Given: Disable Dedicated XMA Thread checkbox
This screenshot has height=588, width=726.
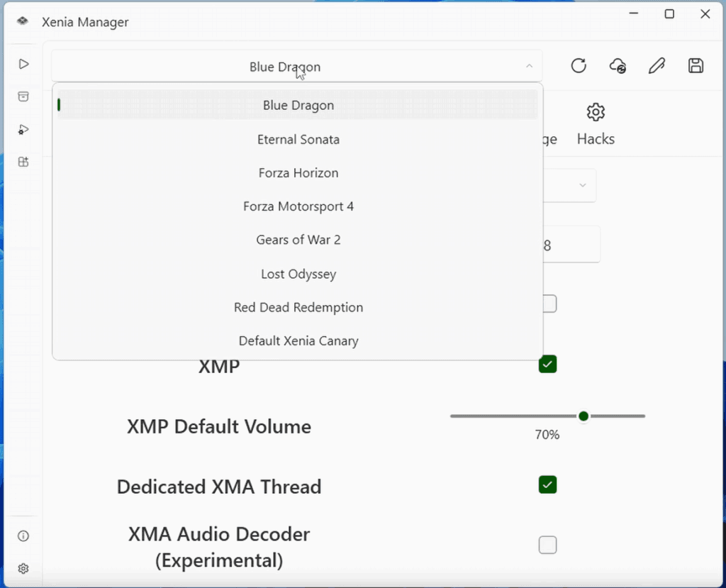Looking at the screenshot, I should [547, 484].
